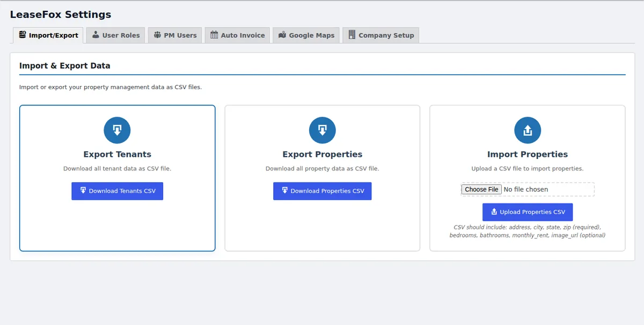Click the Export Tenants card heading
Image resolution: width=644 pixels, height=325 pixels.
click(117, 154)
